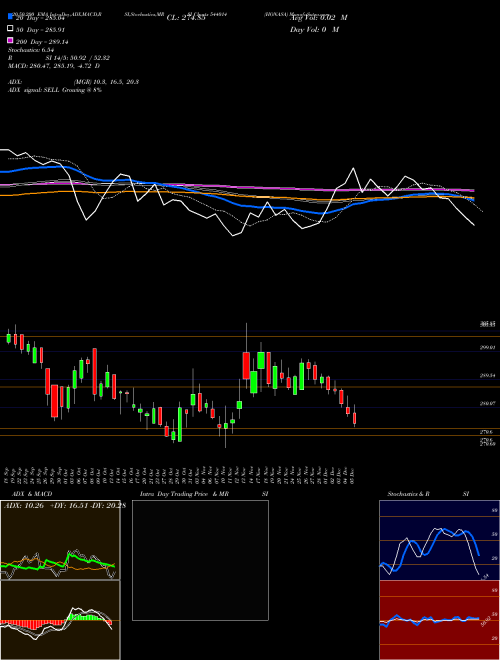Click the ADX/+DY/-DY values header in ADX panel

65,506
